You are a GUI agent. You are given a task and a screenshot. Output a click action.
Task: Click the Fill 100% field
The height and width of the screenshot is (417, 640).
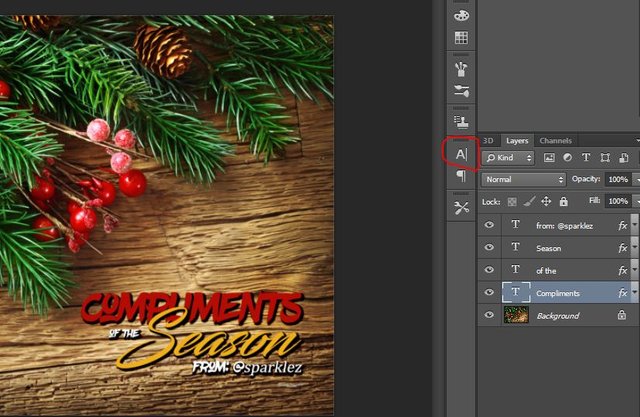click(618, 201)
